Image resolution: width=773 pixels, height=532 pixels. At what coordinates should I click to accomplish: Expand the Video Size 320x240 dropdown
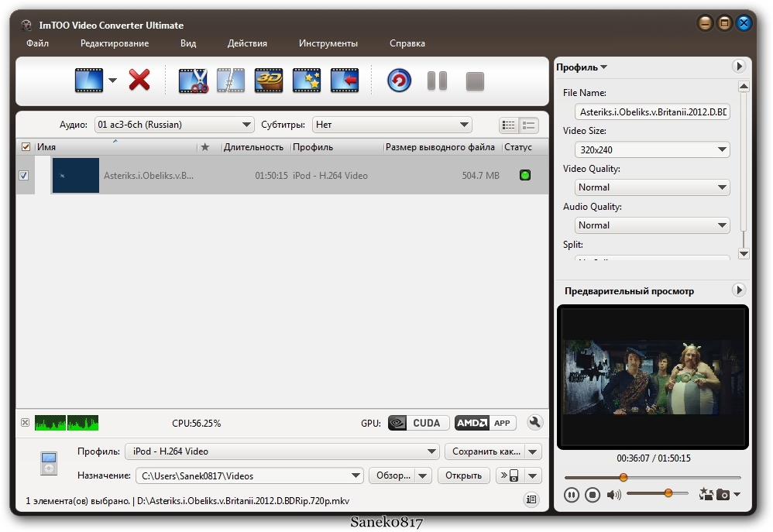click(652, 149)
